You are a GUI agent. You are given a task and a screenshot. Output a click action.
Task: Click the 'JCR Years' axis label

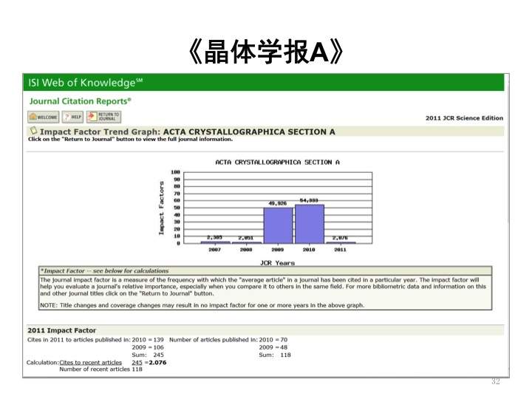278,263
